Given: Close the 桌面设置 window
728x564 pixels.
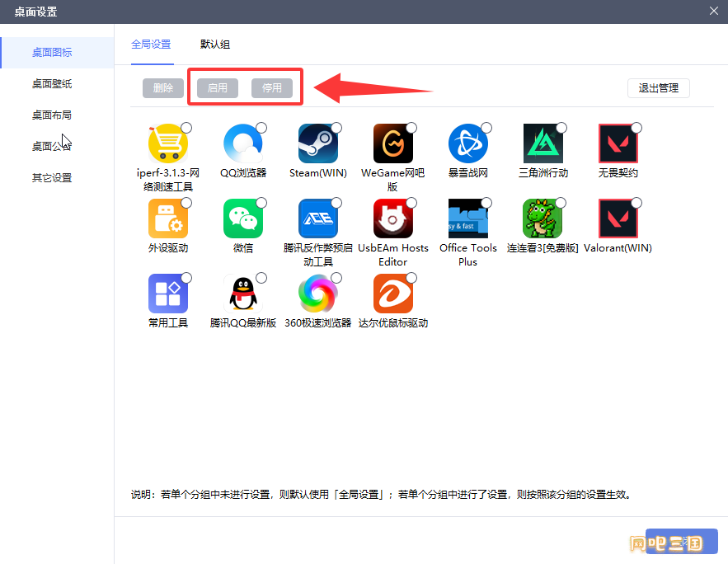Looking at the screenshot, I should 714,11.
